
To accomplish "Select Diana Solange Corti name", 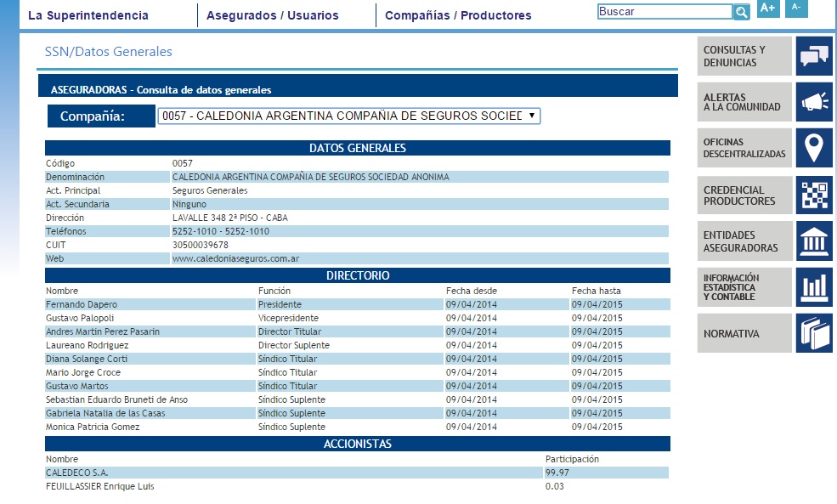I will pos(87,359).
